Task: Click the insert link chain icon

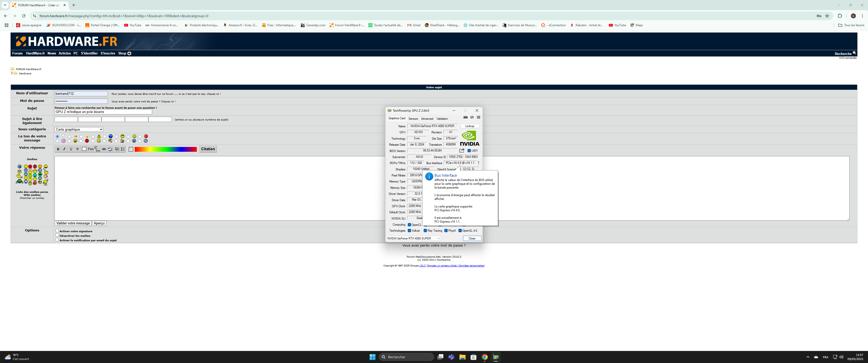Action: click(x=104, y=149)
